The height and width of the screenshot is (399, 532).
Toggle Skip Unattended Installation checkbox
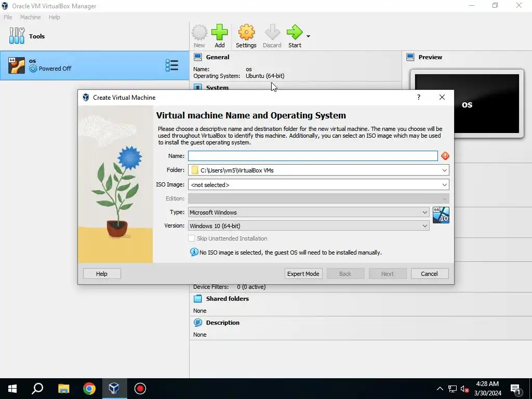tap(191, 238)
